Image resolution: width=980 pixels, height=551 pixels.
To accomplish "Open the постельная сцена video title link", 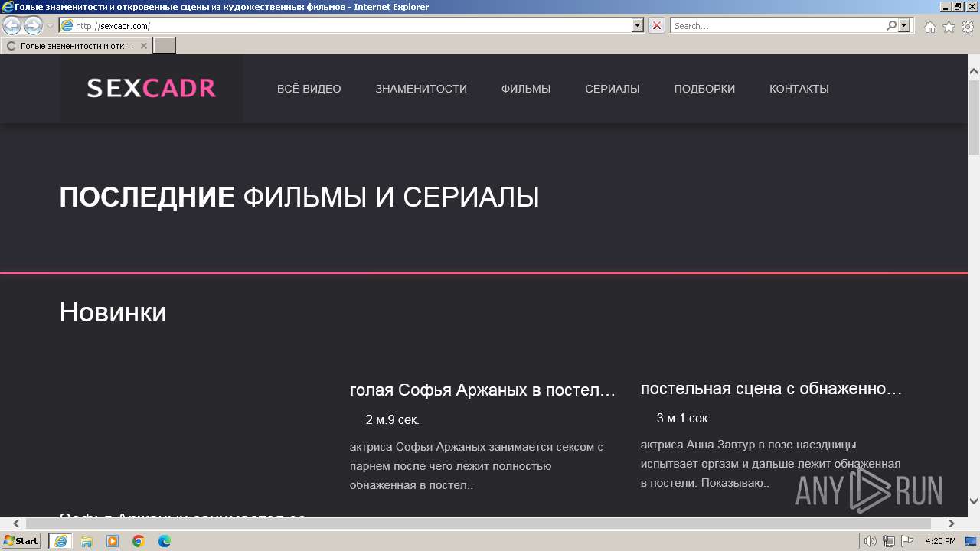I will (x=772, y=389).
